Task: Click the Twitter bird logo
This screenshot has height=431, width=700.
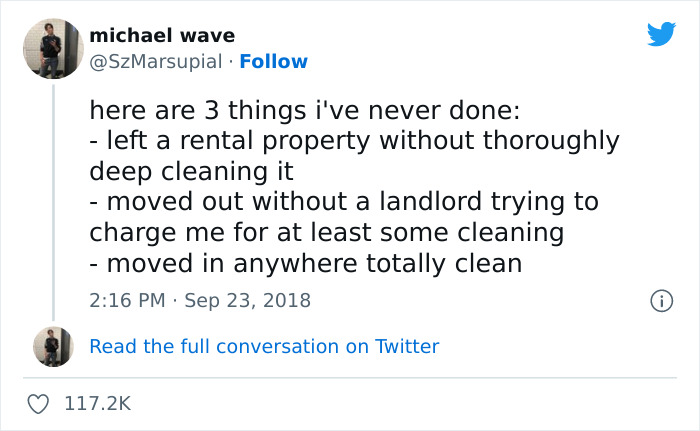Action: pyautogui.click(x=661, y=34)
